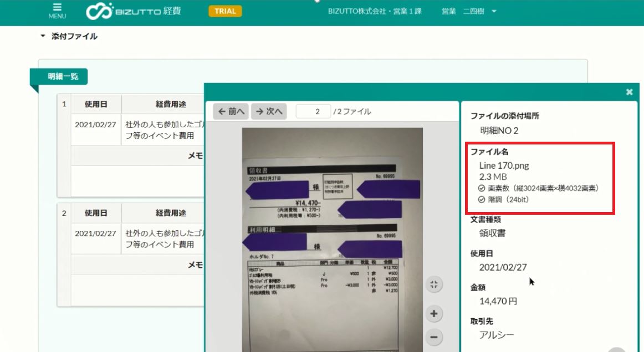This screenshot has width=644, height=352.
Task: Click BIZUTTO株式会社・営業1課 in header
Action: coord(375,11)
